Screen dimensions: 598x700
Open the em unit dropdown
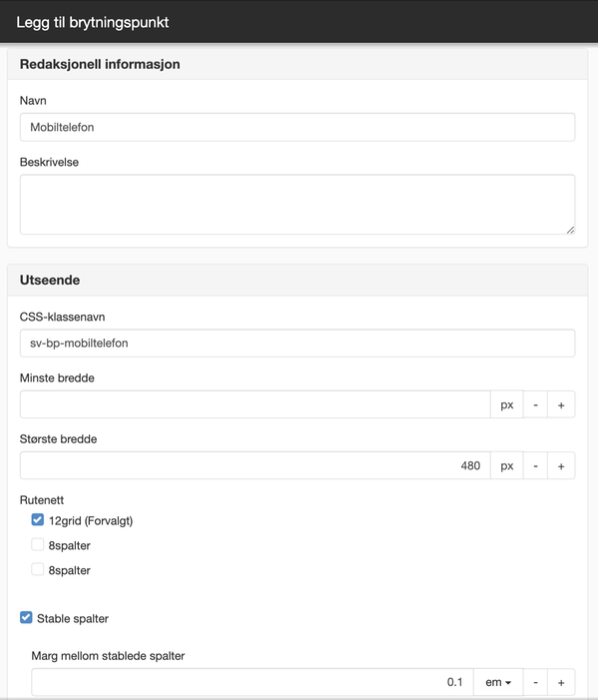[498, 682]
